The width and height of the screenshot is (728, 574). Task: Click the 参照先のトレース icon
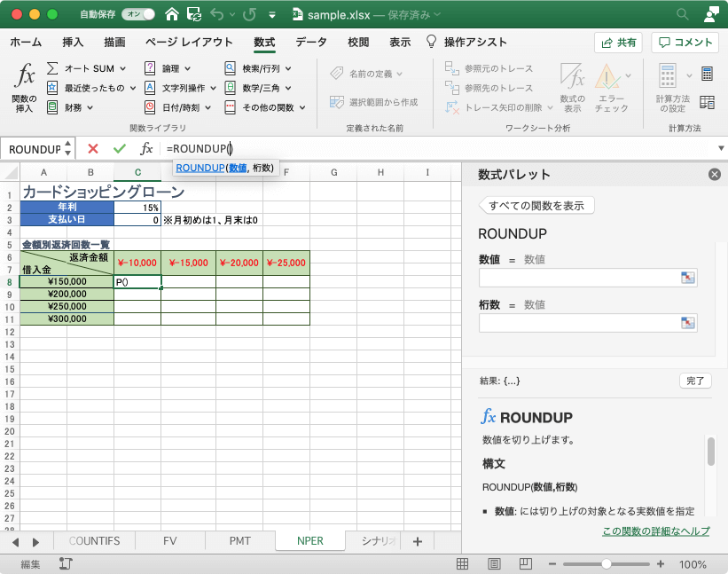click(451, 88)
